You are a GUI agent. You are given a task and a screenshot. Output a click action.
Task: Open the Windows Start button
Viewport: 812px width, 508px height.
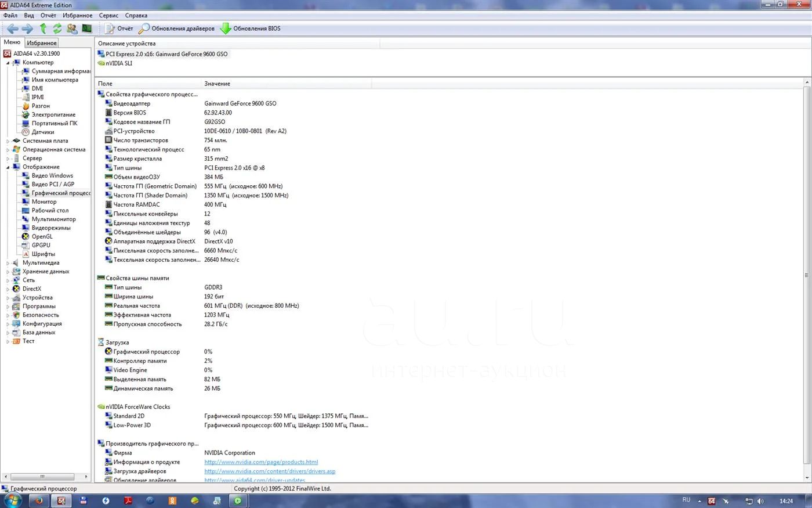(x=12, y=500)
